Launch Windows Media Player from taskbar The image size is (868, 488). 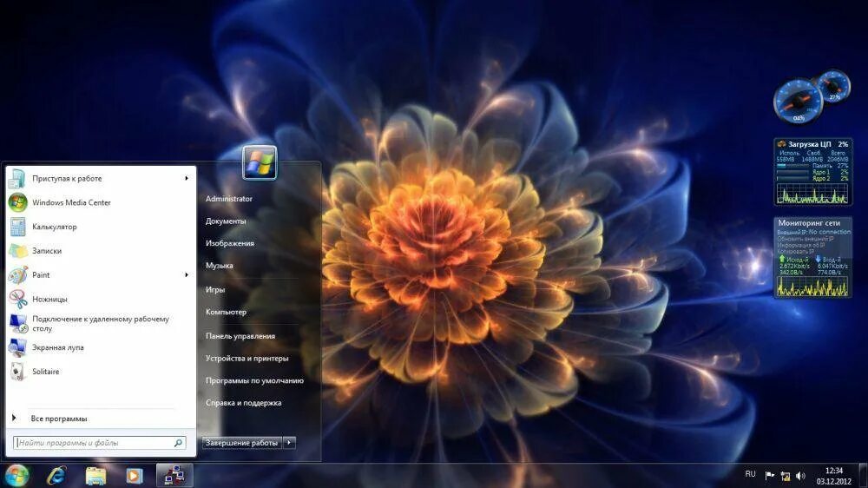tap(134, 476)
